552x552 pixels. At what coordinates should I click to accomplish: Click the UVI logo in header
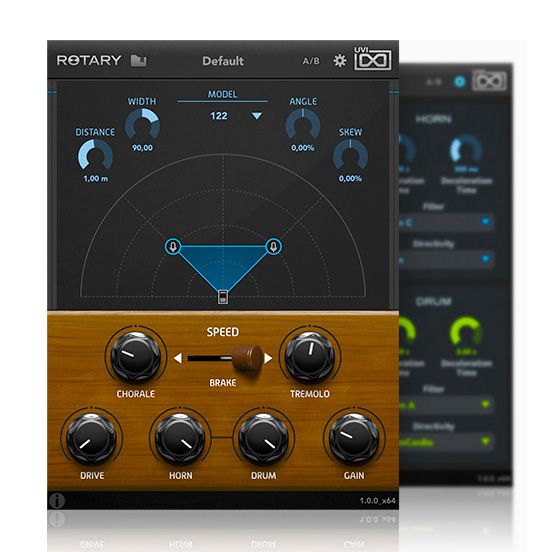[372, 58]
